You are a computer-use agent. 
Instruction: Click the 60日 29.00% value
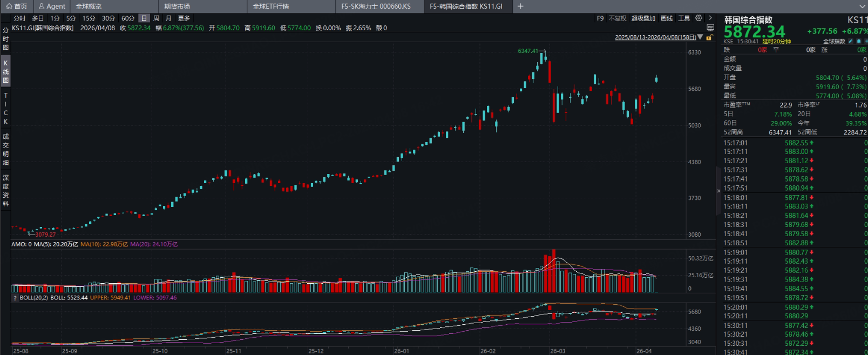coord(781,123)
